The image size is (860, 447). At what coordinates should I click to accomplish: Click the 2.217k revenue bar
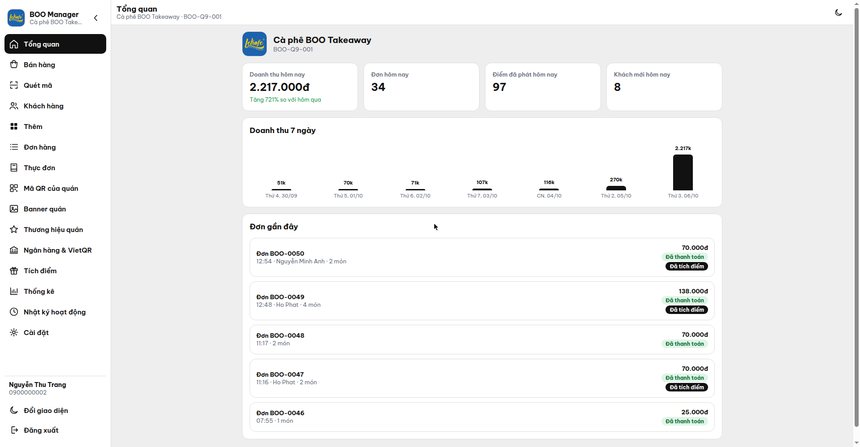pos(683,172)
